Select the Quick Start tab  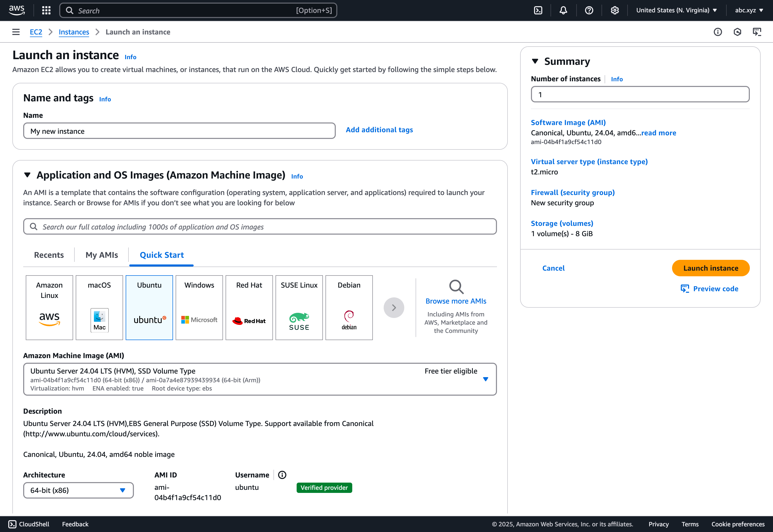click(x=162, y=255)
